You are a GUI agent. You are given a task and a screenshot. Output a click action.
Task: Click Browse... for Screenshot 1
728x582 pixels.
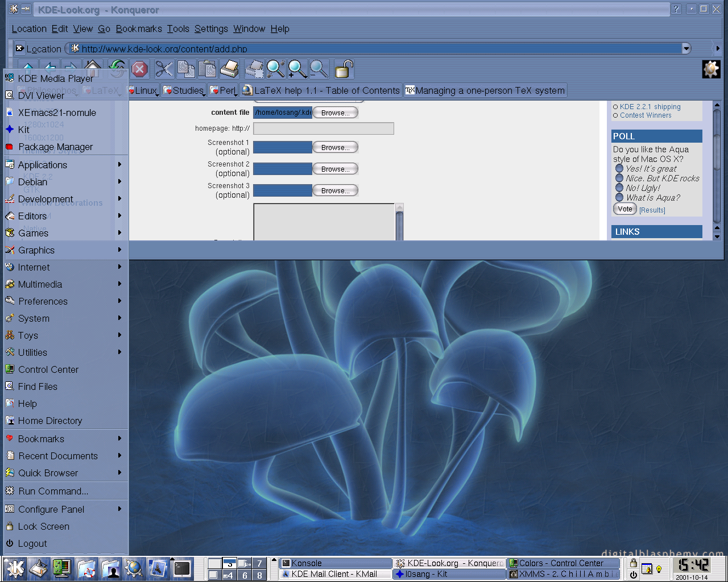coord(336,147)
